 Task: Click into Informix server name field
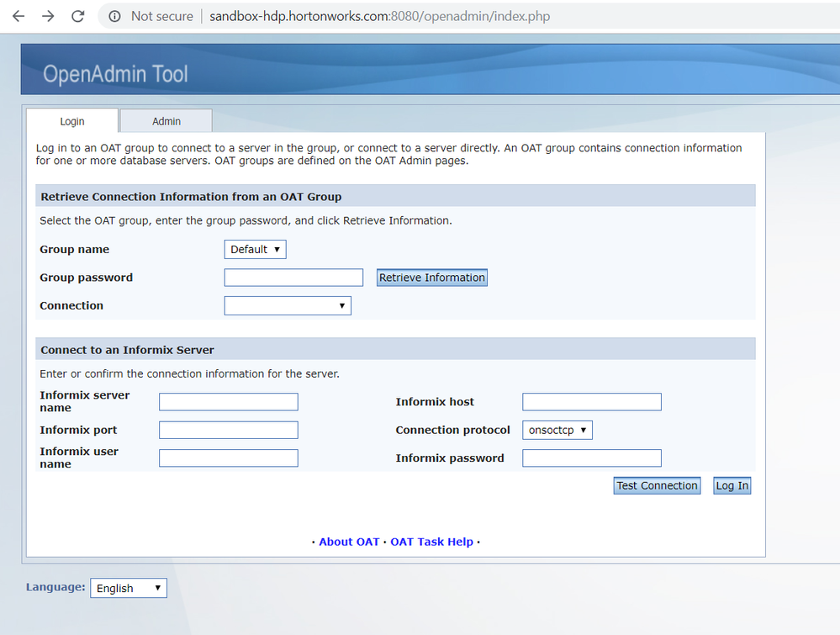pyautogui.click(x=228, y=402)
